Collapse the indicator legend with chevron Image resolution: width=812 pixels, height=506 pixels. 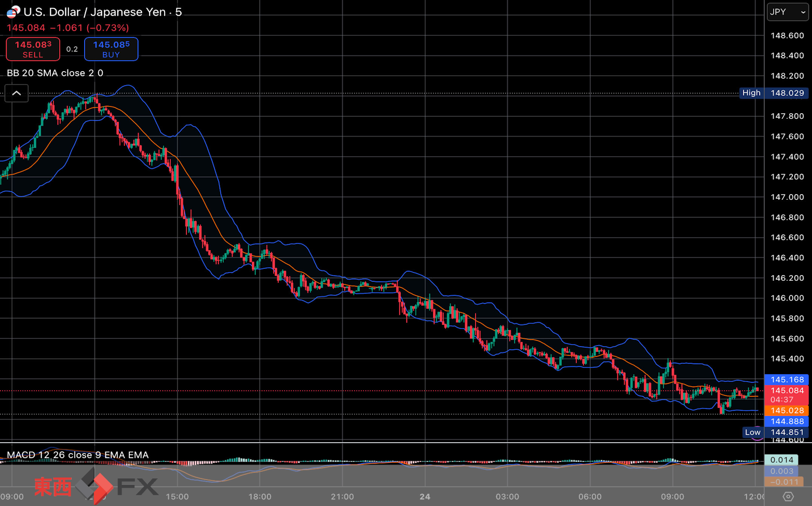[x=17, y=93]
